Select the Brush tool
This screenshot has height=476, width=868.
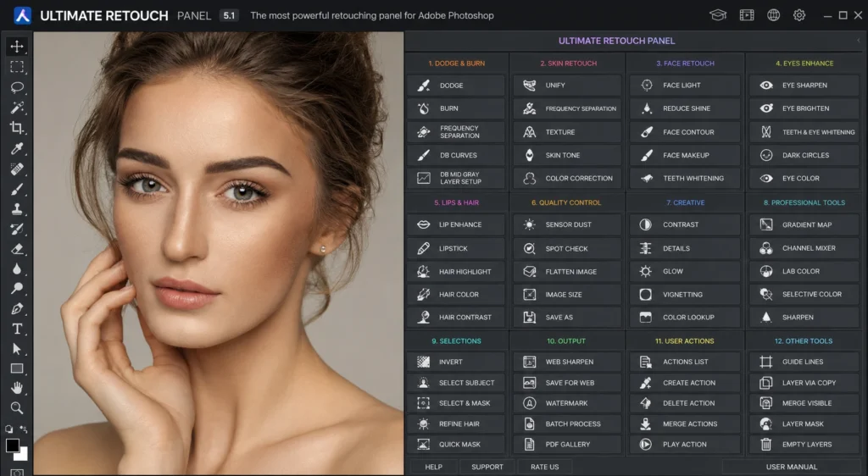17,190
